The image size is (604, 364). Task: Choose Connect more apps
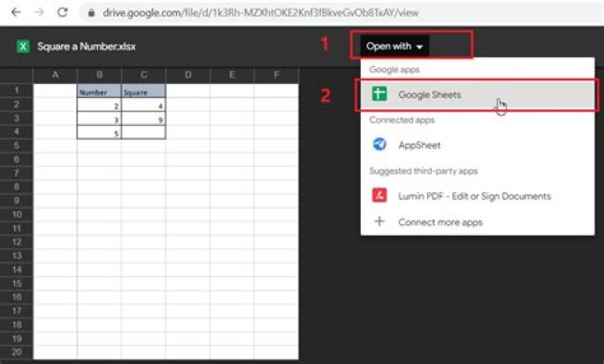(477, 222)
